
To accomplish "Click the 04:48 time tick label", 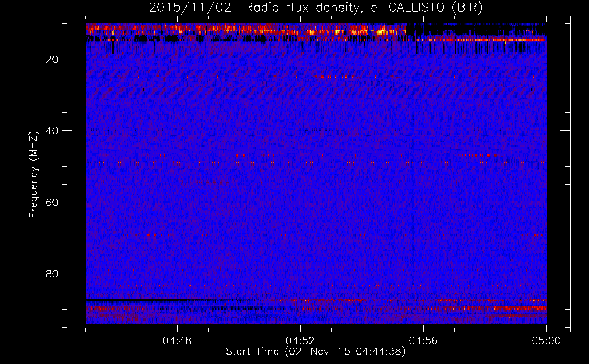I will [x=177, y=341].
